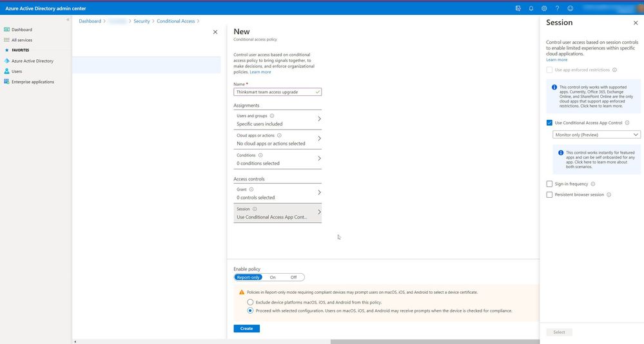Click the Create button

(x=246, y=329)
